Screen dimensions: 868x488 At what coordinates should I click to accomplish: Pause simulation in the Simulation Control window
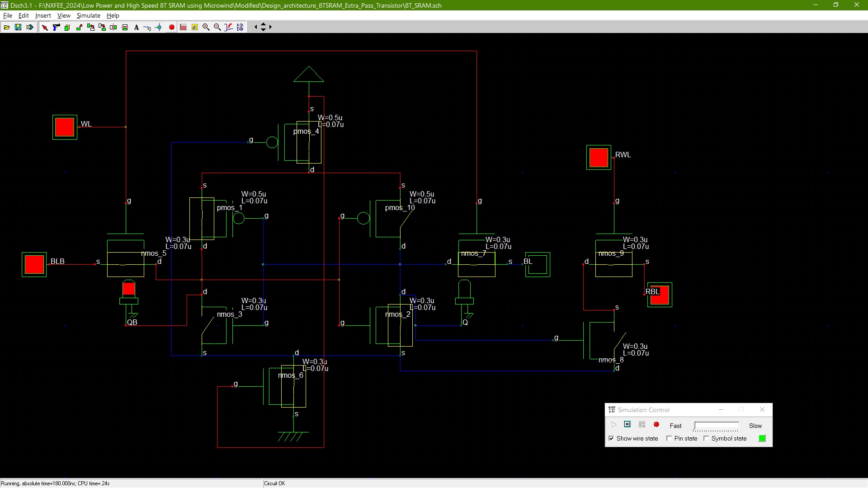coord(627,424)
